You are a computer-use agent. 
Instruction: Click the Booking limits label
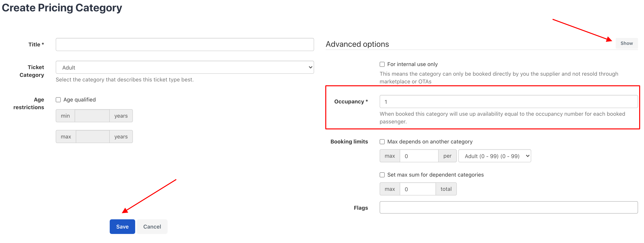(x=349, y=142)
